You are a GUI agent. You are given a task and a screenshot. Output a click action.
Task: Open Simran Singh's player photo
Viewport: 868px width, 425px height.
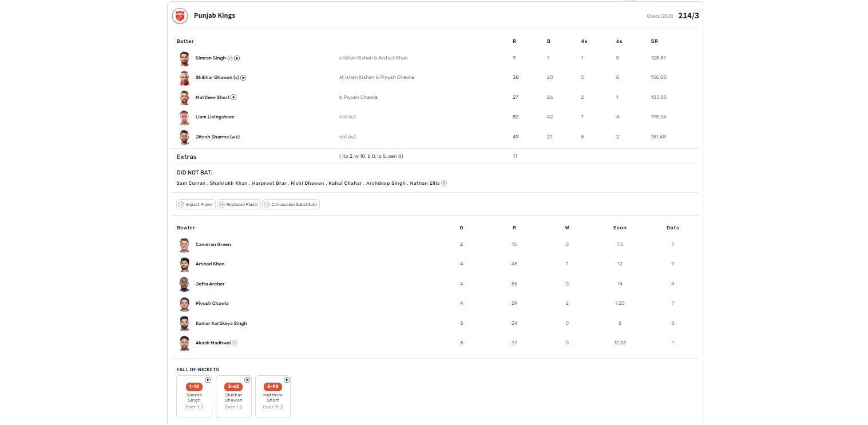pyautogui.click(x=184, y=58)
